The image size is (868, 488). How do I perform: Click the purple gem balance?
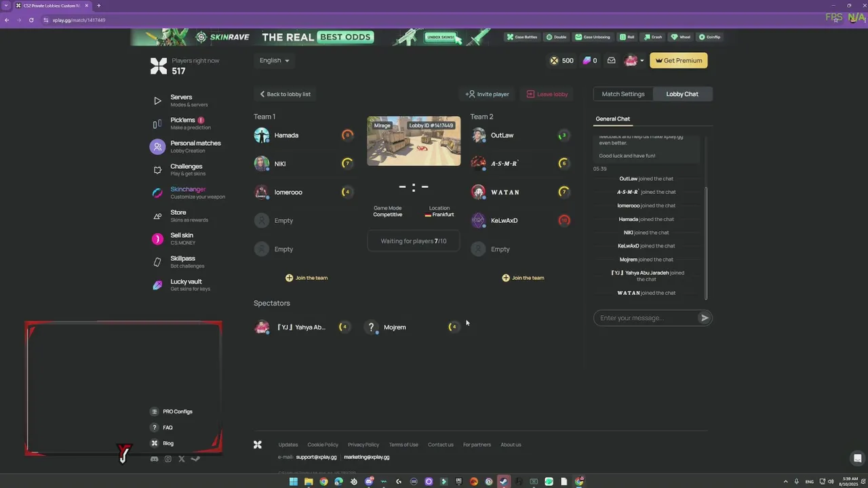pos(590,60)
